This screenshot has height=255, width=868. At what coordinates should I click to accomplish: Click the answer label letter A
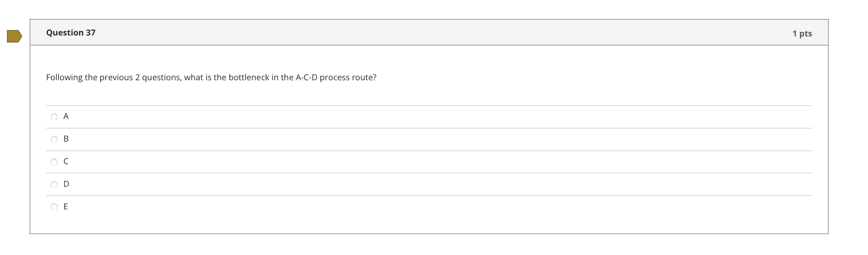click(66, 117)
